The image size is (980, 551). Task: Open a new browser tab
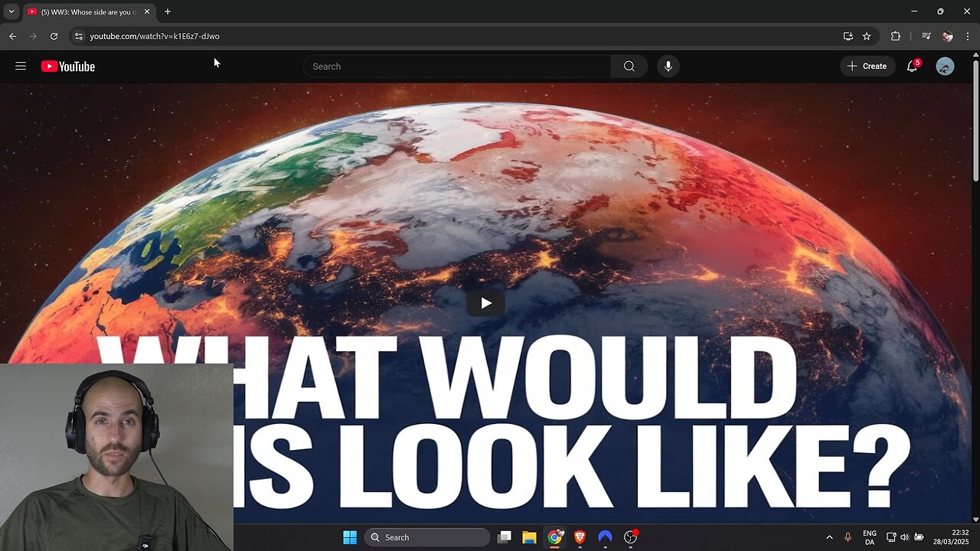[168, 11]
